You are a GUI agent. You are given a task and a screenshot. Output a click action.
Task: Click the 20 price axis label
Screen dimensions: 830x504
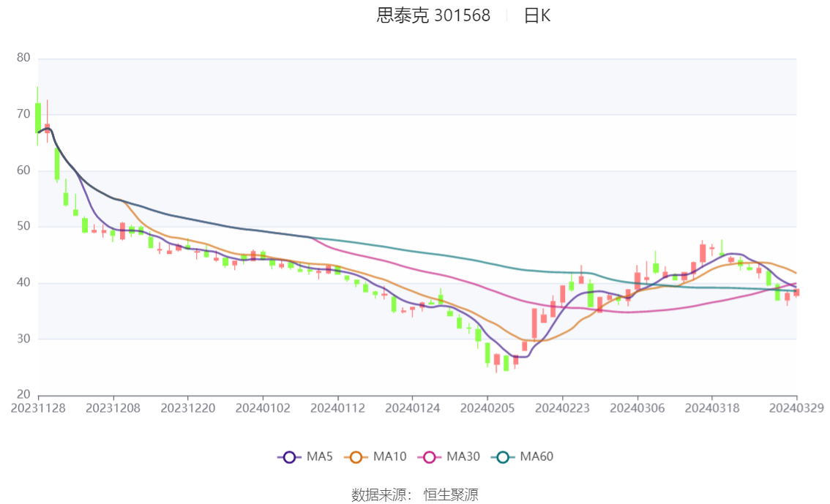click(23, 394)
